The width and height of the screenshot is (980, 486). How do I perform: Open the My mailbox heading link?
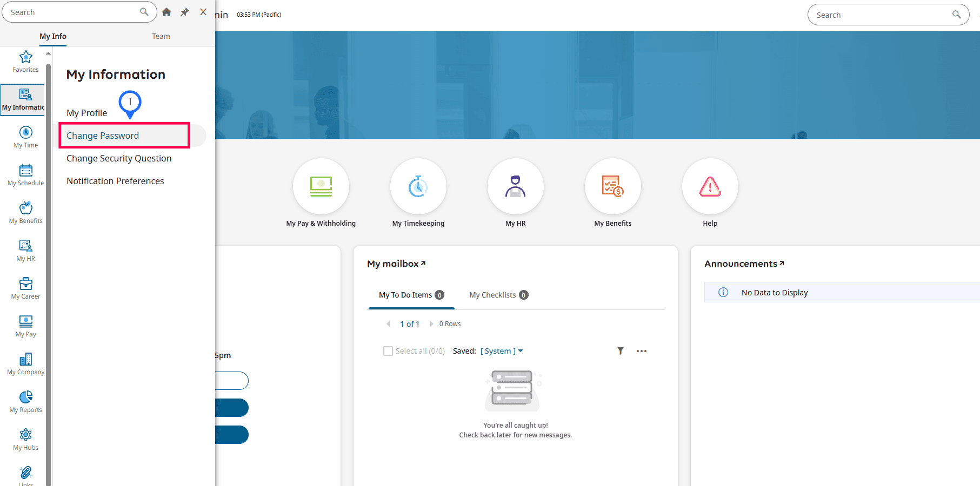396,264
